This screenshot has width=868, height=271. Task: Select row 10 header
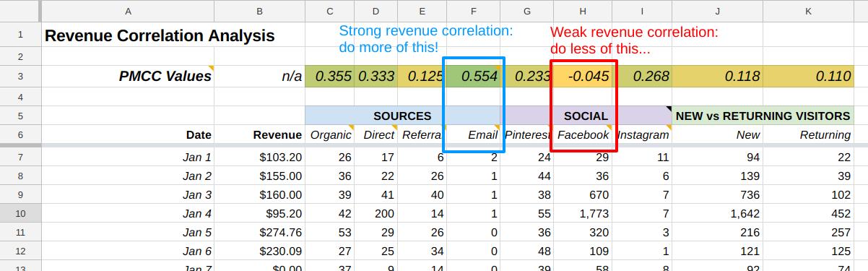(x=19, y=213)
